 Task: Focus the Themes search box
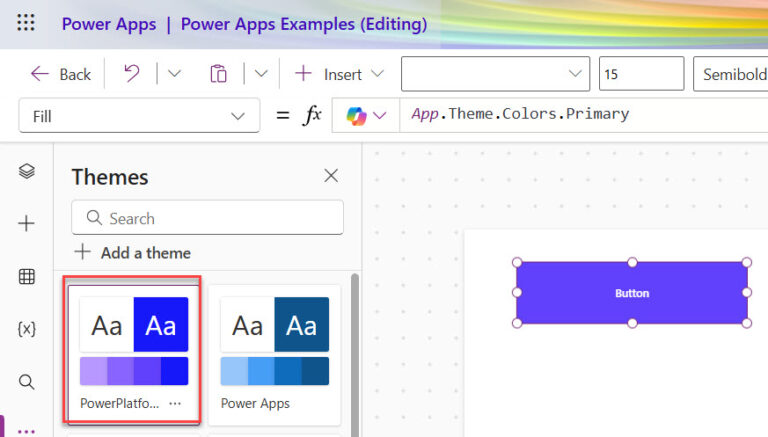coord(207,218)
